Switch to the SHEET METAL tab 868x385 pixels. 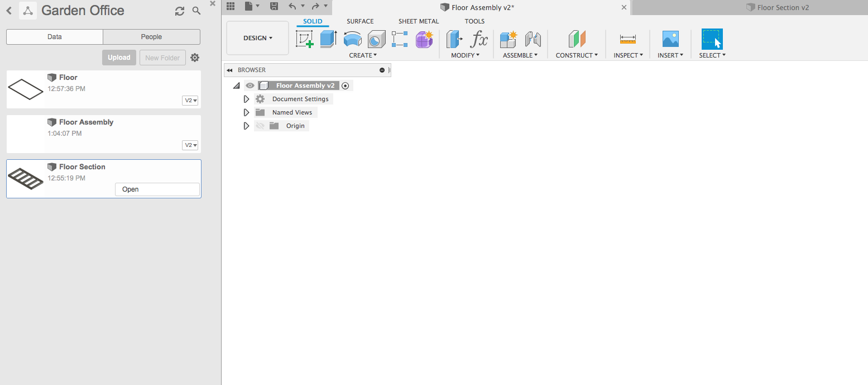pos(418,21)
